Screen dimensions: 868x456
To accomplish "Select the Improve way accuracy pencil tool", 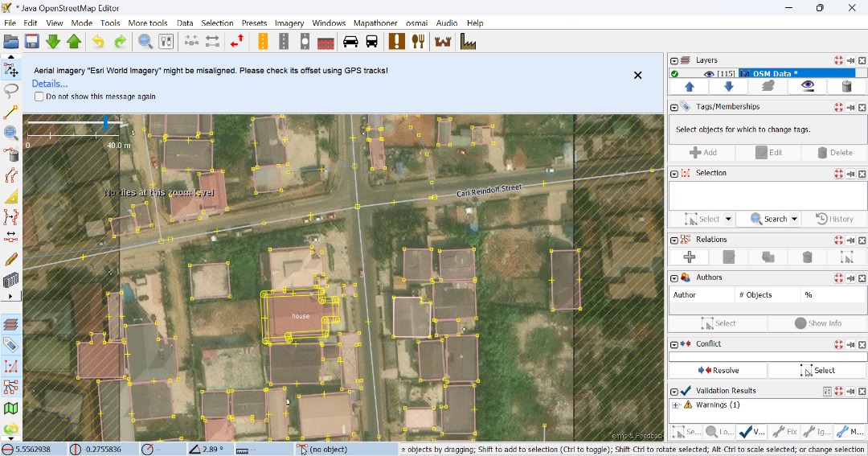I will [10, 259].
